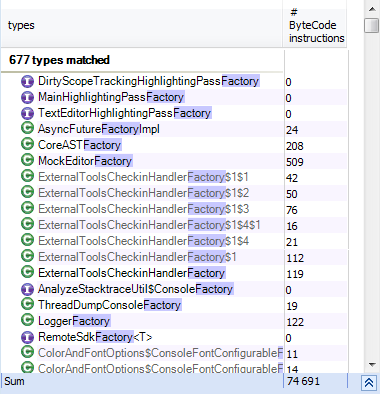
Task: Select TextEditorHighlightingPassFactory type
Action: tap(124, 113)
